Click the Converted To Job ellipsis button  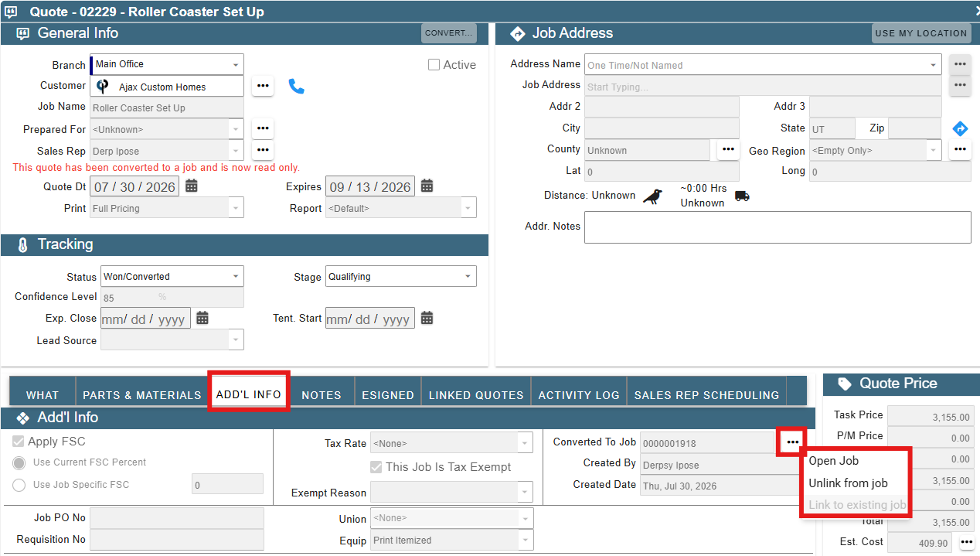click(x=792, y=442)
